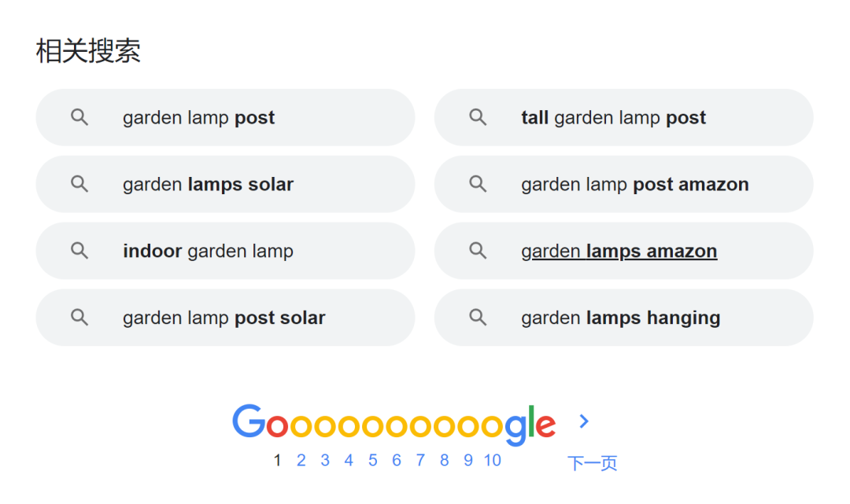Click magnifier icon next to "garden lamp post solar"

pyautogui.click(x=79, y=318)
